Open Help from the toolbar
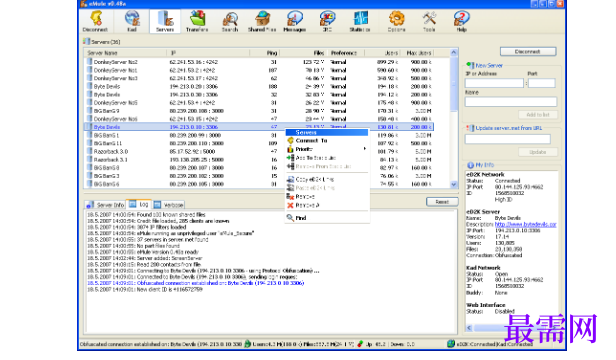Screen dimensions: 616x360 click(x=462, y=21)
